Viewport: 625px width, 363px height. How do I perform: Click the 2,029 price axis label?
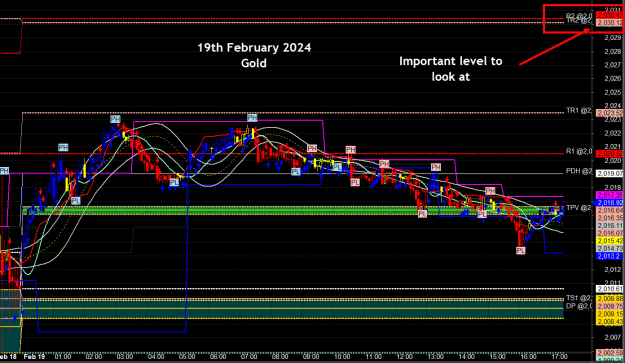(x=613, y=38)
